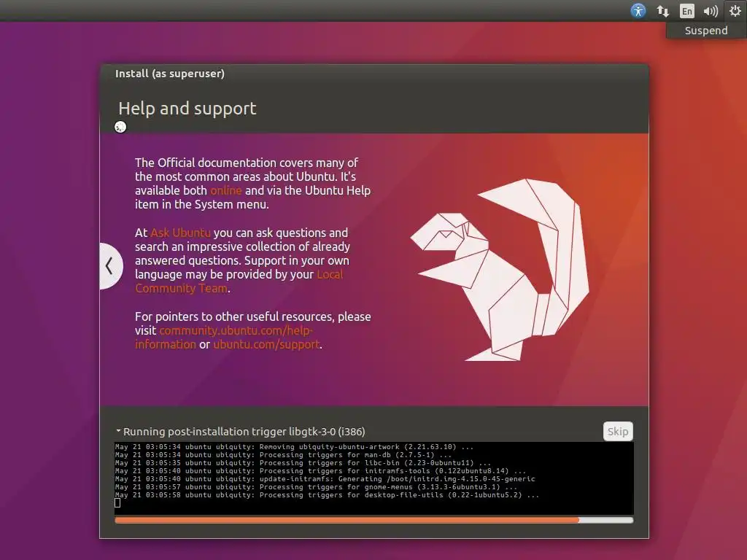Click the installation progress bar
The height and width of the screenshot is (560, 747).
pyautogui.click(x=374, y=520)
